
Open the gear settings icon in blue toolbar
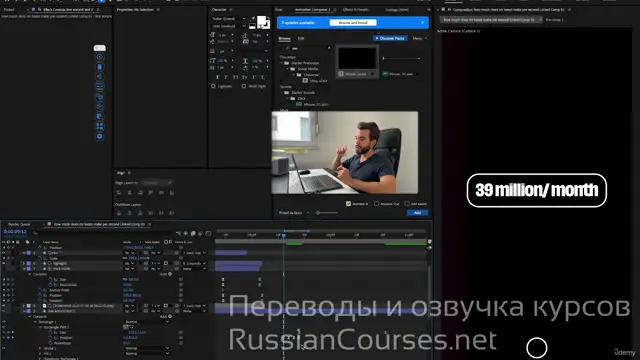pos(100,136)
